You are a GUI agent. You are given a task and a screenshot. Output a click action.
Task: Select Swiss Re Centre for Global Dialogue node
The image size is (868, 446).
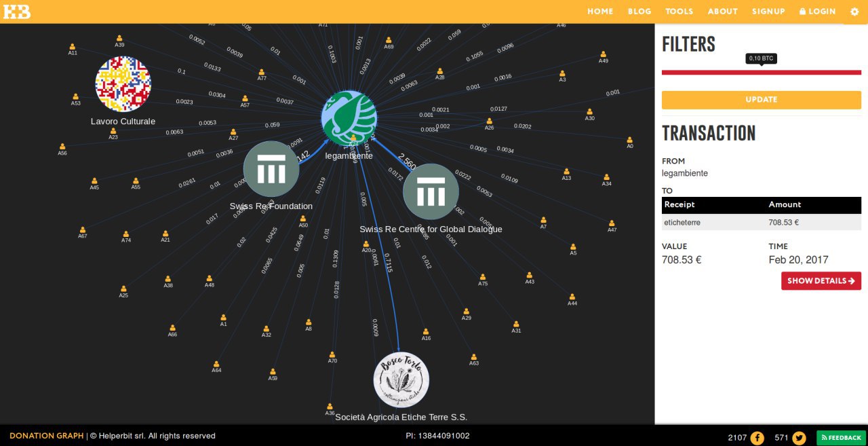click(x=431, y=192)
